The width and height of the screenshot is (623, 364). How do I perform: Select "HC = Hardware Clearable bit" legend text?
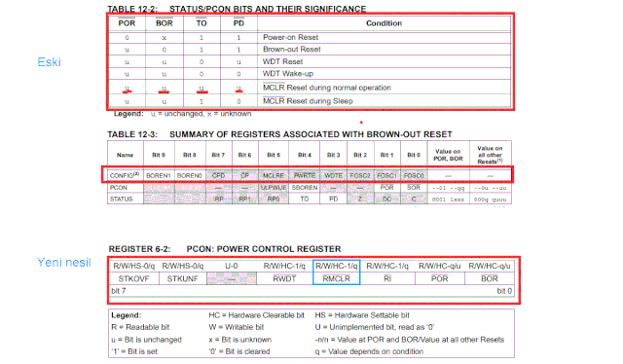coord(256,315)
